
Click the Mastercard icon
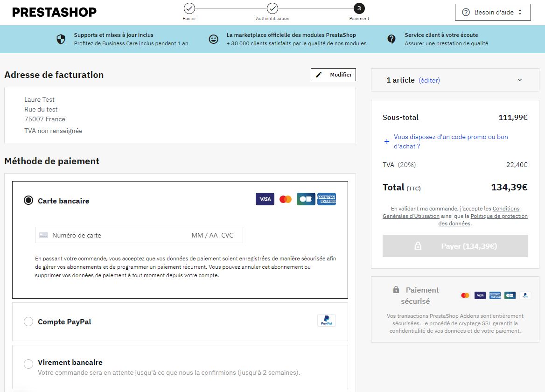286,199
